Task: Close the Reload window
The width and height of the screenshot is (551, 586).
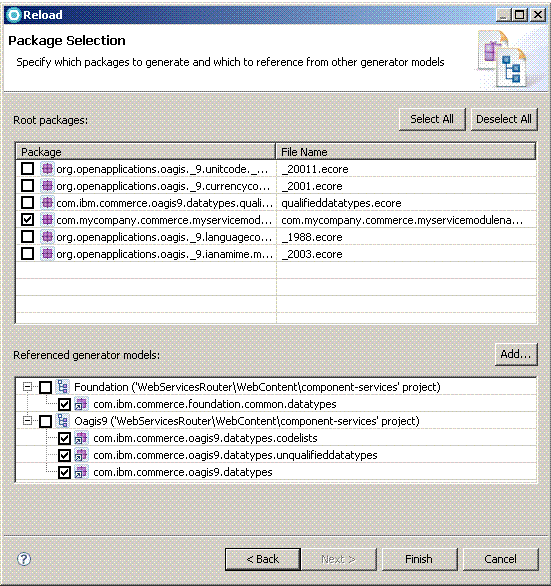Action: click(x=538, y=15)
